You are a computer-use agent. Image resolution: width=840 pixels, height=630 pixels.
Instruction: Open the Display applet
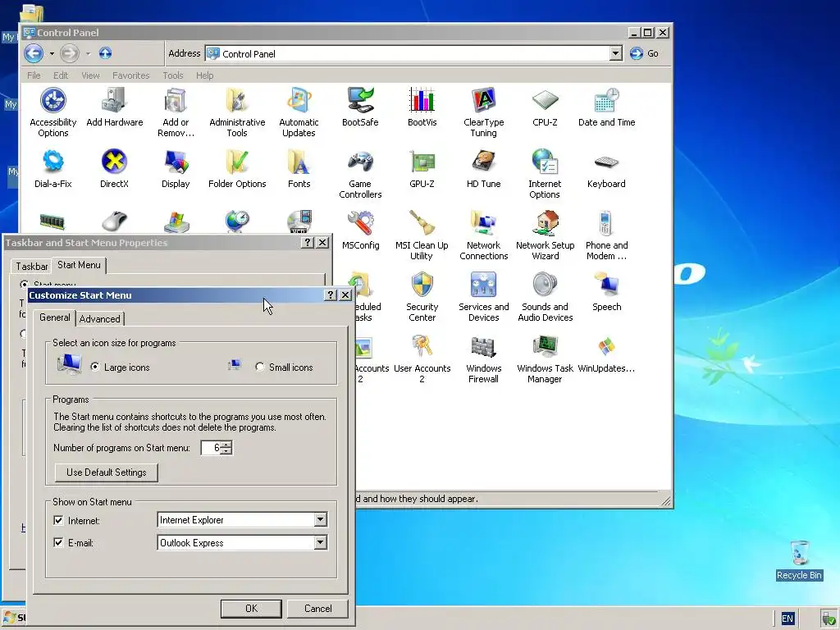click(x=176, y=168)
